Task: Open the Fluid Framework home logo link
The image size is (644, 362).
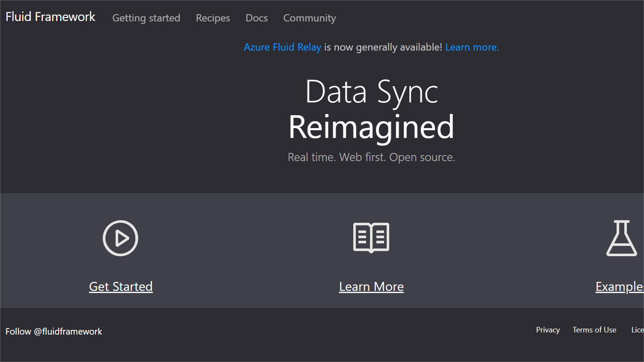Action: click(51, 17)
